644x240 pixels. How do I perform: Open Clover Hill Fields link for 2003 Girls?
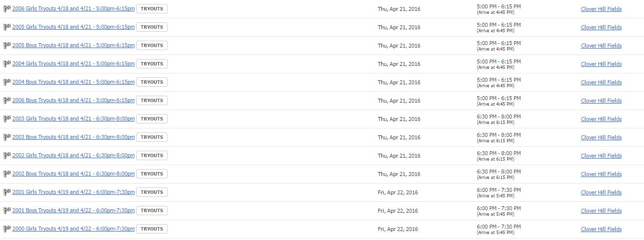coord(601,119)
